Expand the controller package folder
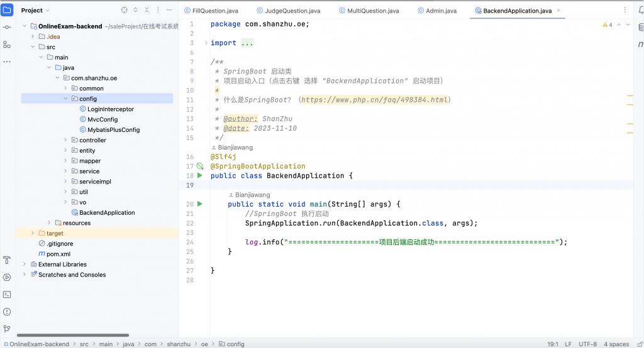The height and width of the screenshot is (348, 644). [66, 140]
